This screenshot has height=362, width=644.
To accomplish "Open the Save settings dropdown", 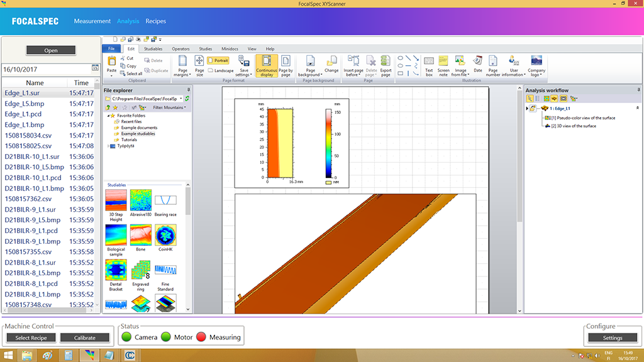I will point(244,65).
